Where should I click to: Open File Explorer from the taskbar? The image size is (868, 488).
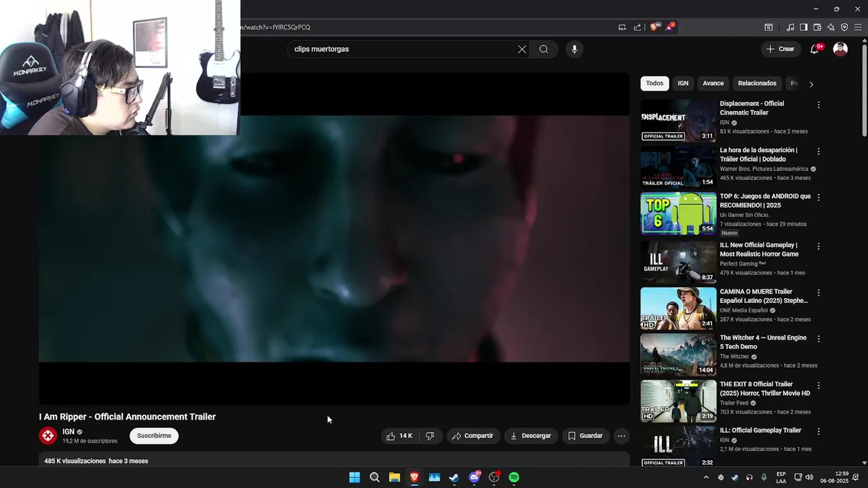tap(395, 477)
